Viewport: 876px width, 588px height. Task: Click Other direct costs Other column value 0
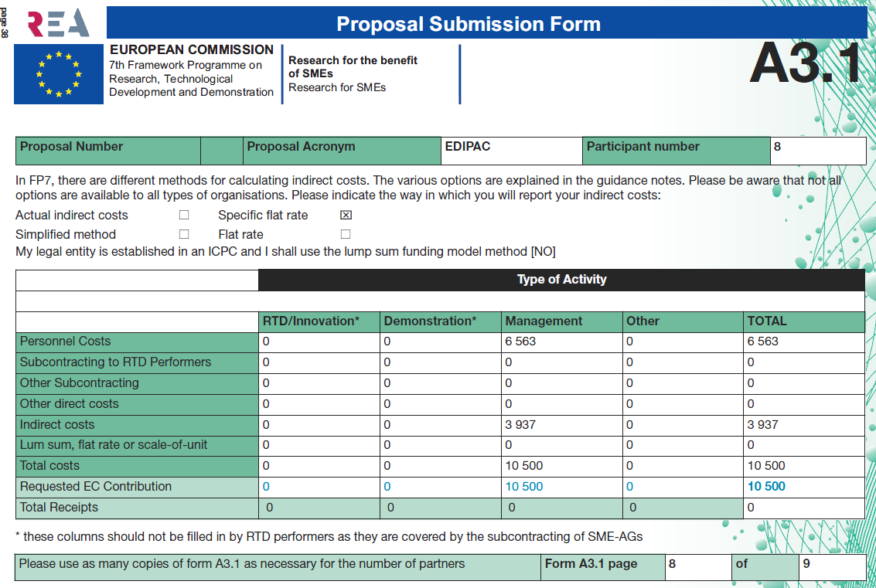tap(629, 404)
